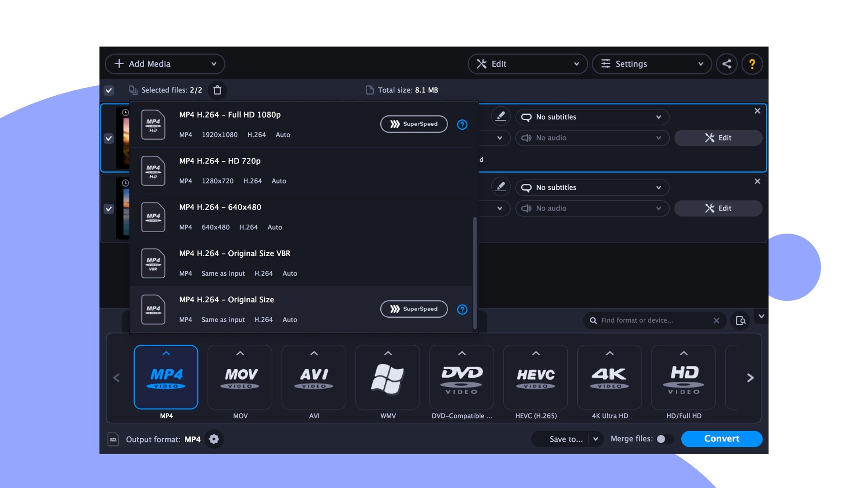868x488 pixels.
Task: Click the output format gear settings icon
Action: tap(214, 439)
